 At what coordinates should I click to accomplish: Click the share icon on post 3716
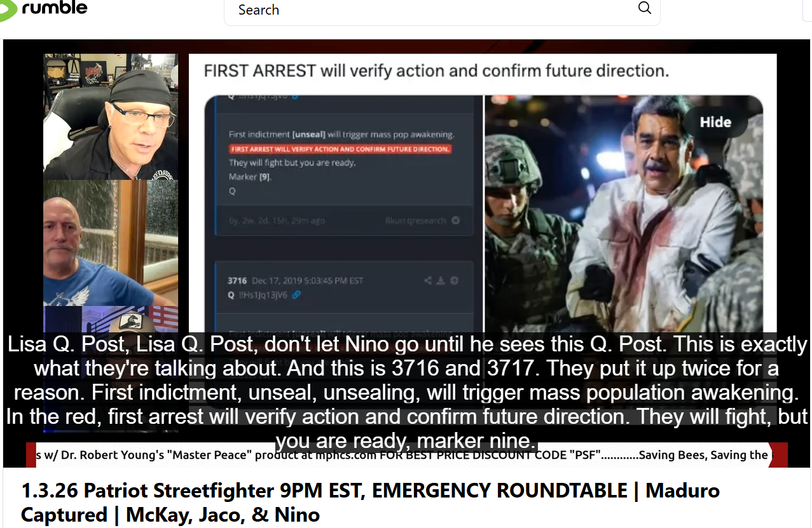[429, 280]
